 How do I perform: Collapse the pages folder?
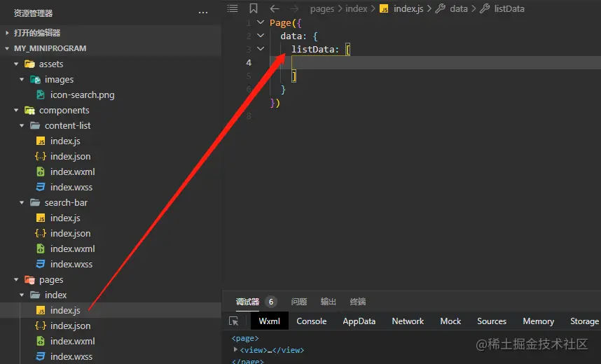(16, 280)
